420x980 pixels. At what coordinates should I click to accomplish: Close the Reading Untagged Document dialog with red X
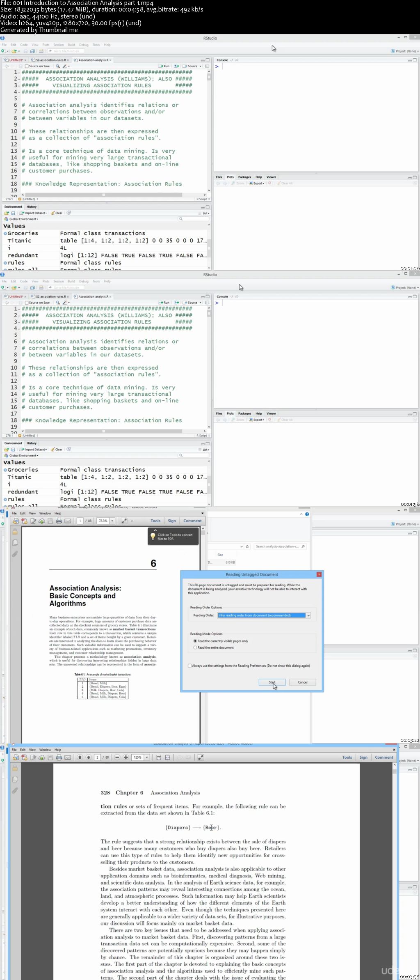pos(319,574)
